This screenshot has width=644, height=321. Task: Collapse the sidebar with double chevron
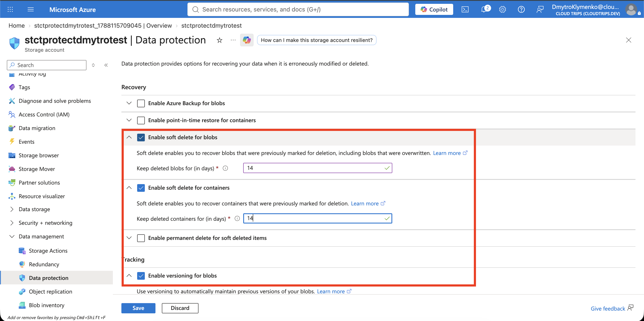tap(106, 65)
